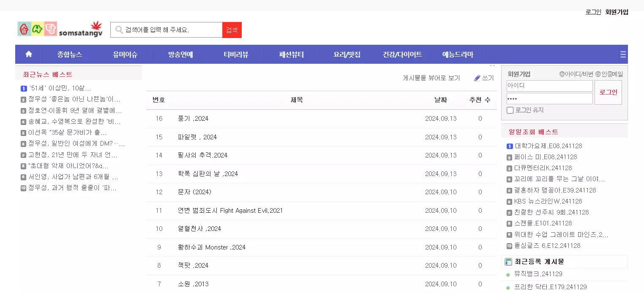Click the red 검색 search button
The height and width of the screenshot is (293, 644).
click(x=232, y=30)
